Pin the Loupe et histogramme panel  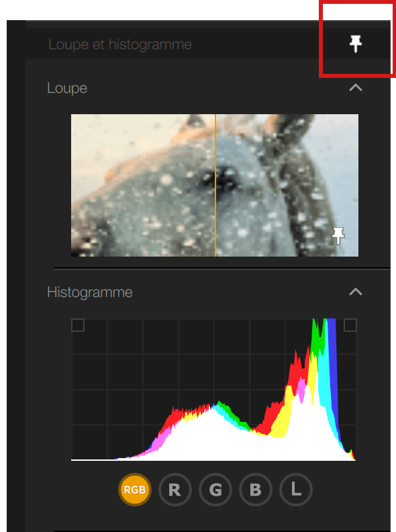pos(356,44)
